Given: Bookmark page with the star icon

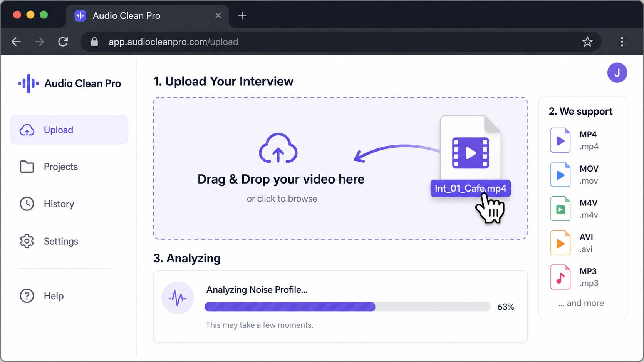Looking at the screenshot, I should coord(587,42).
